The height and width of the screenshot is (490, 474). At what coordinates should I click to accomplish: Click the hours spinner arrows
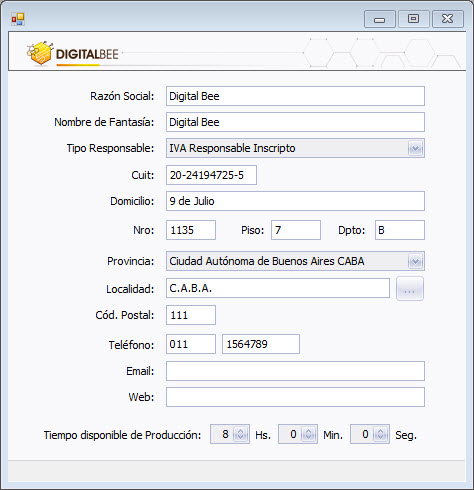(240, 434)
